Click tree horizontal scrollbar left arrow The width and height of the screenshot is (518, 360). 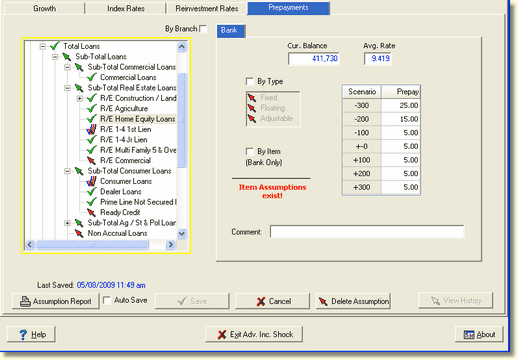coord(30,245)
